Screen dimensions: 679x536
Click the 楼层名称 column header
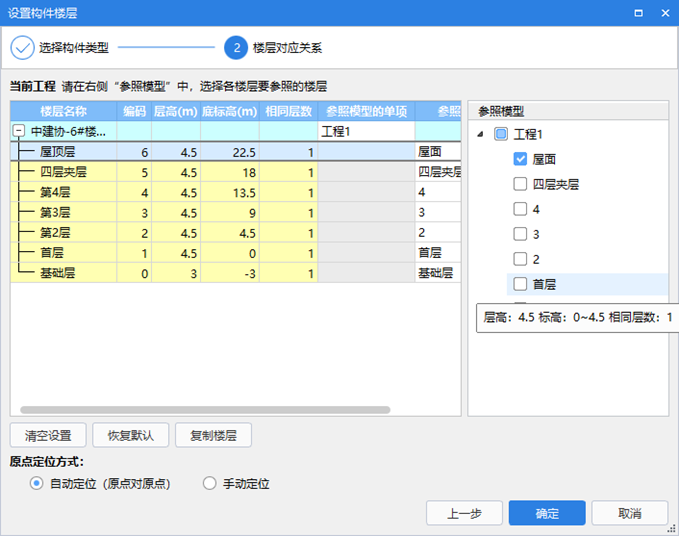point(63,111)
